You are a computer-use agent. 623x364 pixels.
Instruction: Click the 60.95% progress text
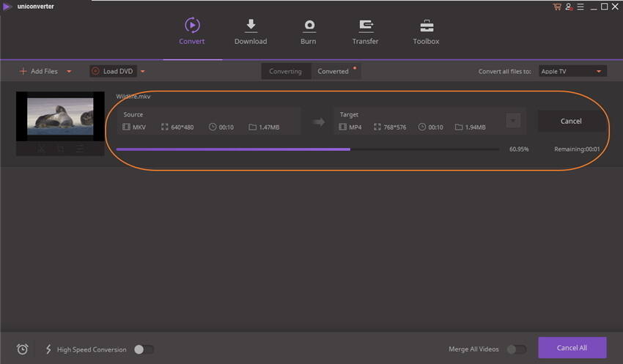pos(519,149)
